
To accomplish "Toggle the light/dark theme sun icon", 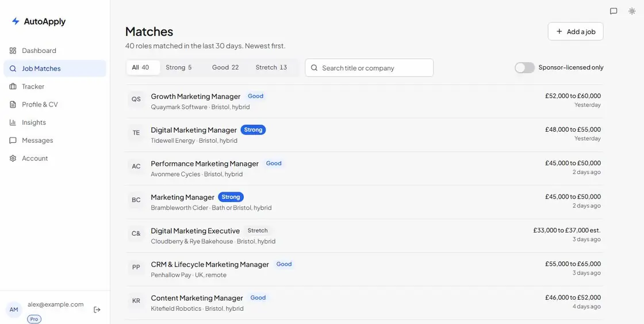I will 632,11.
